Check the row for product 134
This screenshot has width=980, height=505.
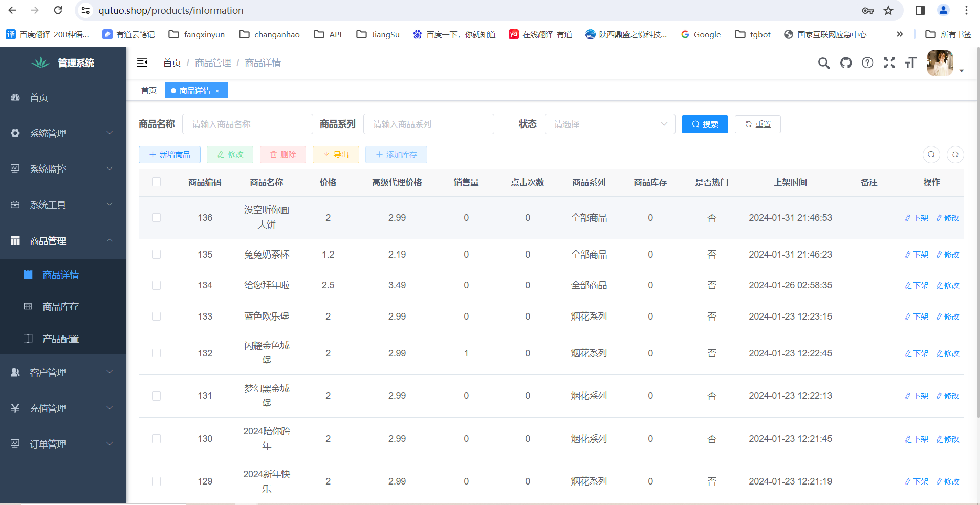[157, 285]
